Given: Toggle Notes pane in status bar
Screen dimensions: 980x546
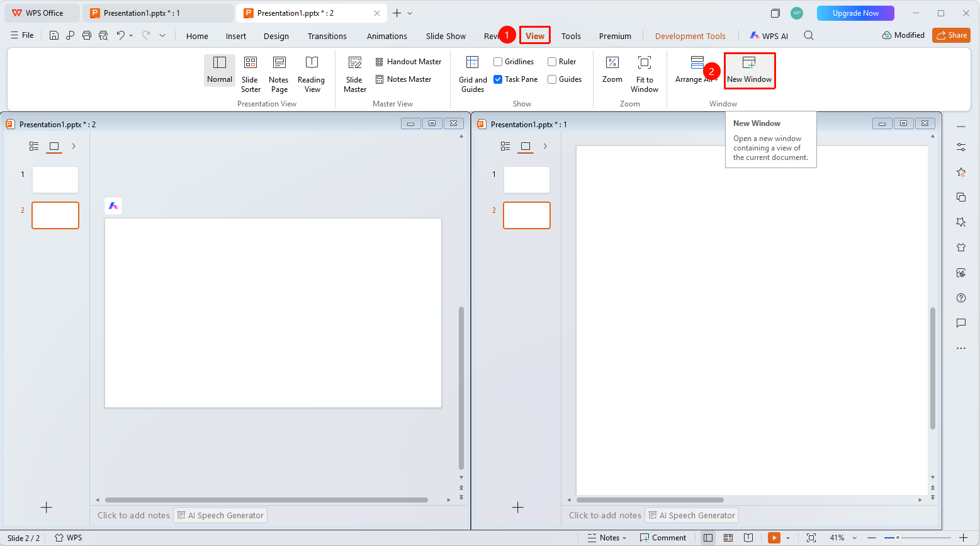Looking at the screenshot, I should click(x=607, y=538).
